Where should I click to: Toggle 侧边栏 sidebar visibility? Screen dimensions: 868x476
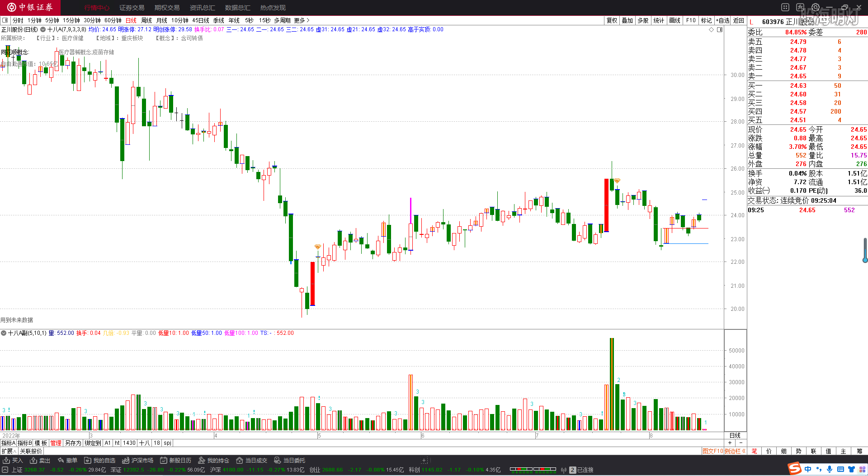tap(736, 451)
